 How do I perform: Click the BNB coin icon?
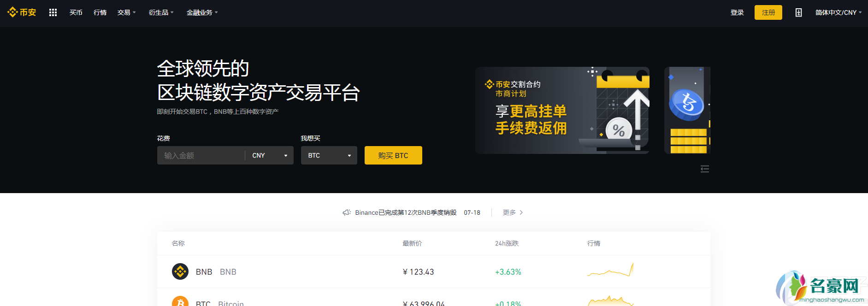point(180,271)
